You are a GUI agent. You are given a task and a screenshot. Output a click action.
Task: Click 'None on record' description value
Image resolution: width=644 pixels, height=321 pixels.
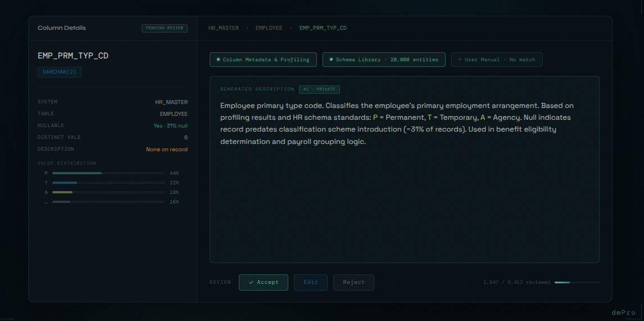click(167, 150)
